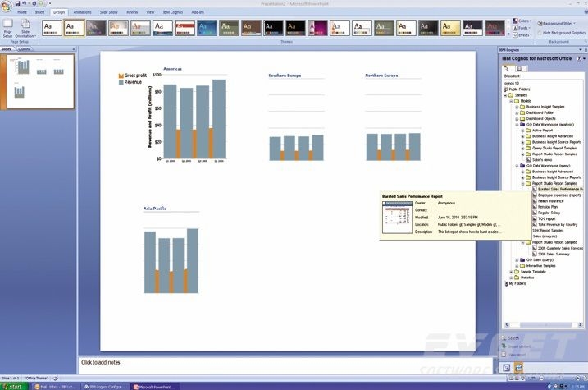Screen dimensions: 588x390
Task: Open the IBM Cognos ribbon tab
Action: pos(173,12)
